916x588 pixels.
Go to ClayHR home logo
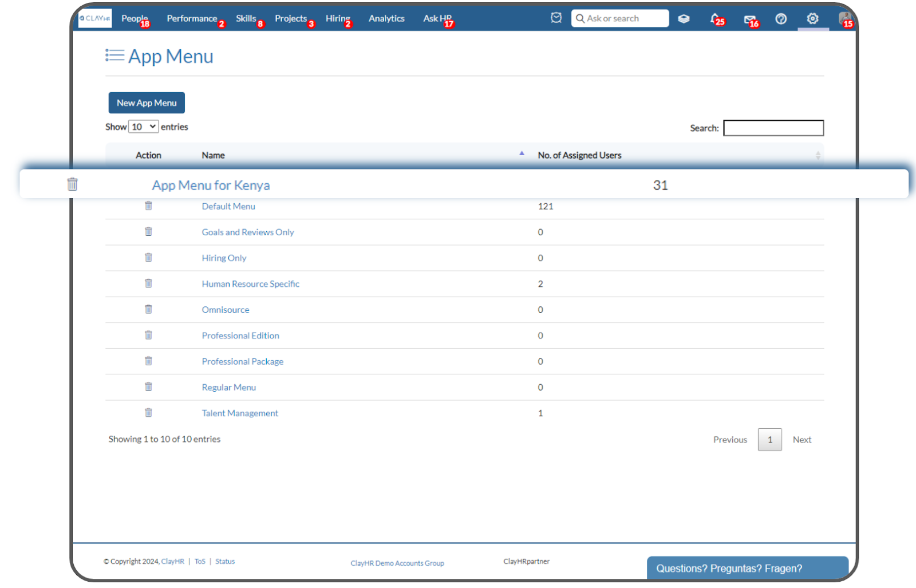click(95, 18)
